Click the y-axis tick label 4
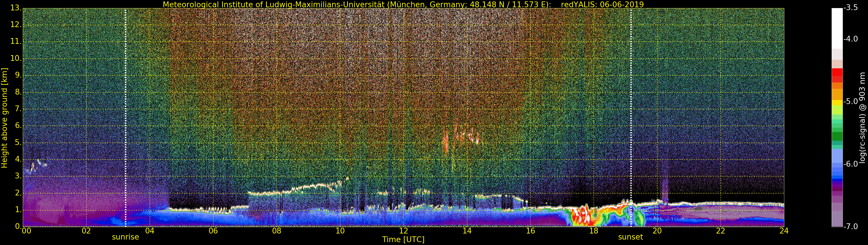868x245 pixels. [x=18, y=159]
